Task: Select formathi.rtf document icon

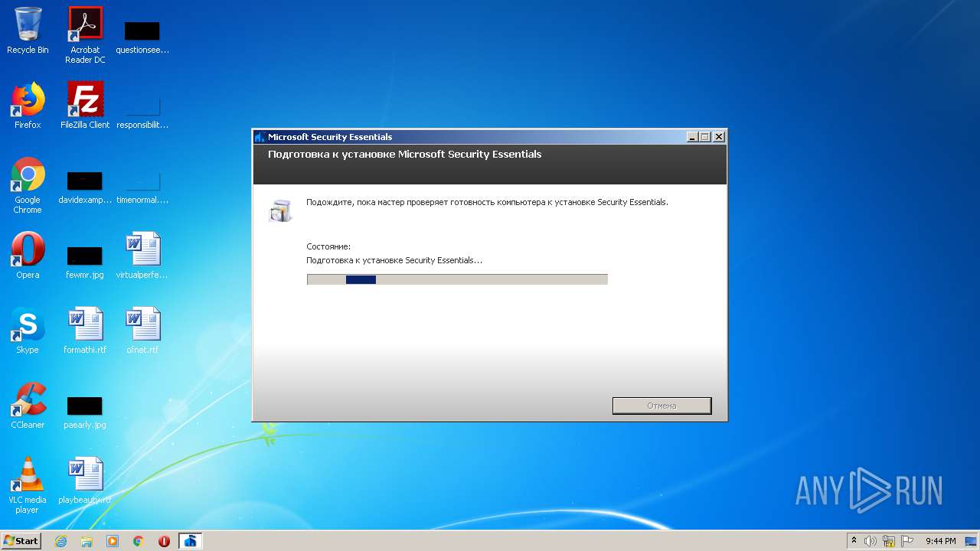Action: pos(85,331)
